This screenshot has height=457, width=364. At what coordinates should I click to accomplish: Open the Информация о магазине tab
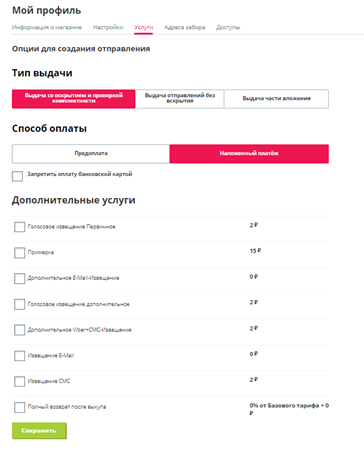pos(47,27)
